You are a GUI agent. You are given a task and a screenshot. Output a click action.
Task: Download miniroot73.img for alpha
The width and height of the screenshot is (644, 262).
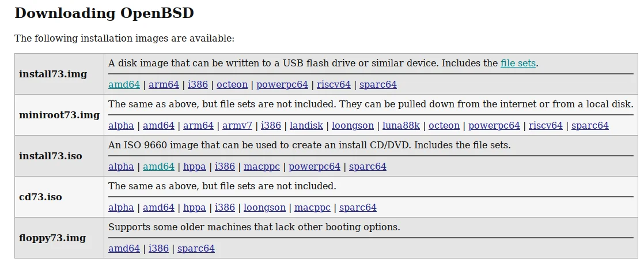(x=121, y=126)
